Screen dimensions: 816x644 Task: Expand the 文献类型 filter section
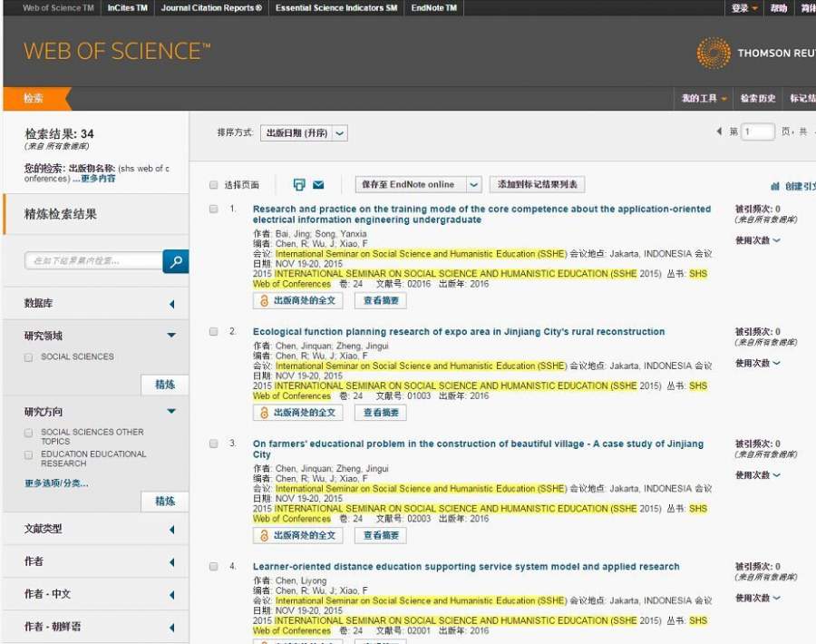[x=171, y=530]
